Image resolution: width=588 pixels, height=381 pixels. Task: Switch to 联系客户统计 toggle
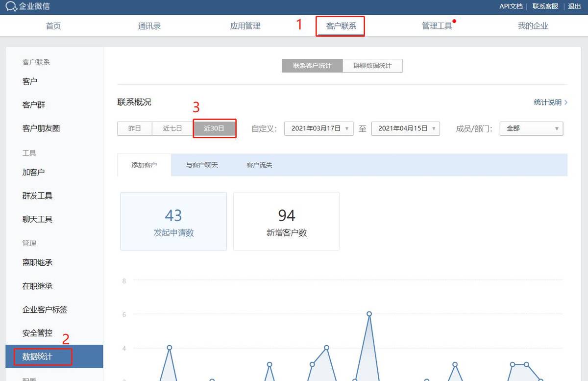point(312,66)
